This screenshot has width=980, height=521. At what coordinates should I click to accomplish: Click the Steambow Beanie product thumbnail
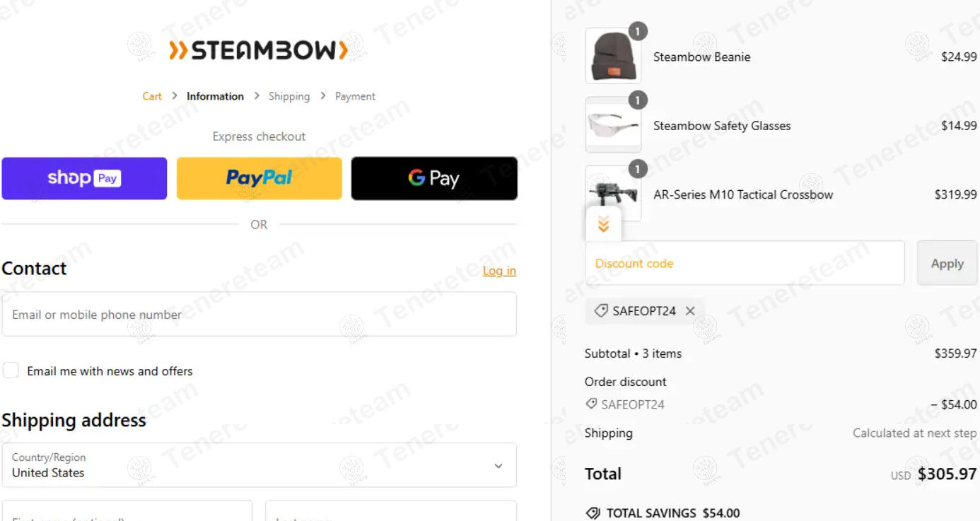coord(613,56)
